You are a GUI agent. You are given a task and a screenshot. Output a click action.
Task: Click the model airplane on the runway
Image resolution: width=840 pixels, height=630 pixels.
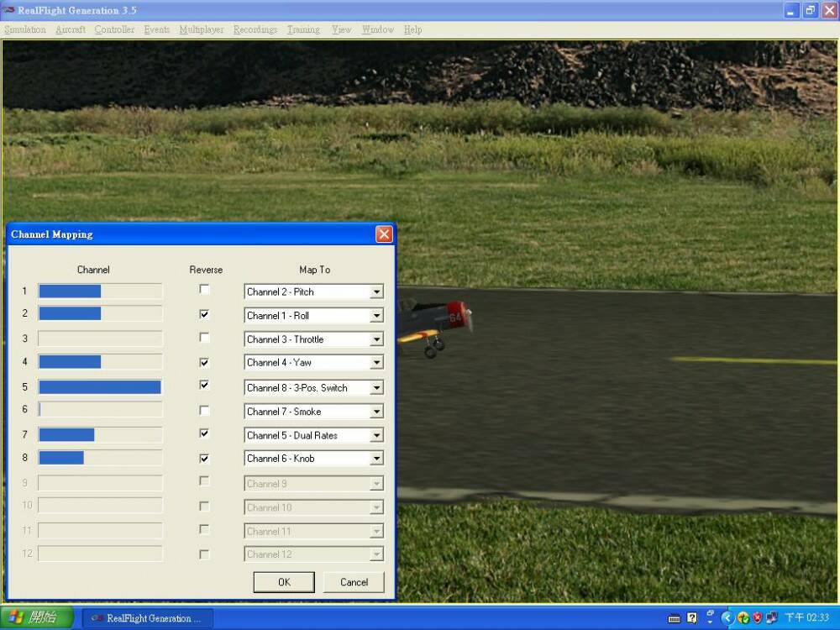435,326
